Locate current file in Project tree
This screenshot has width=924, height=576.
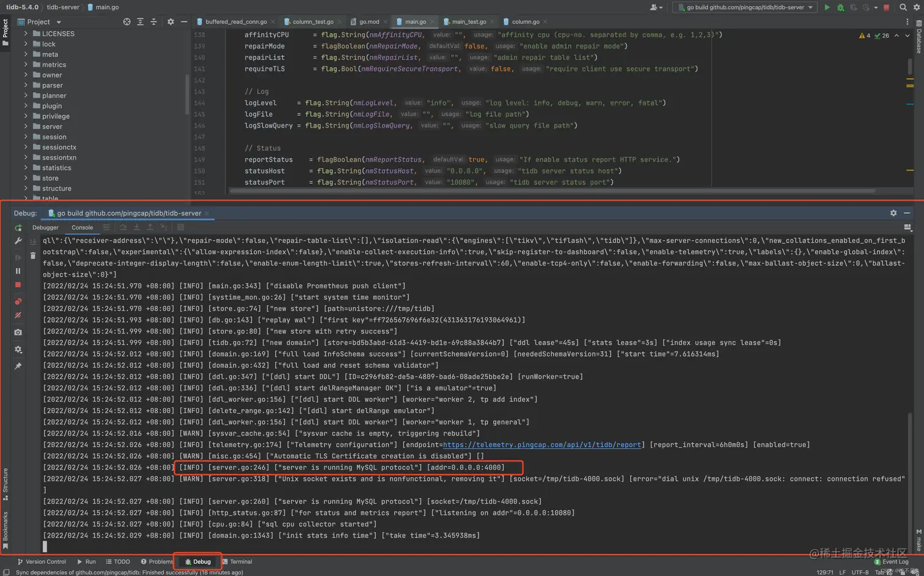tap(127, 21)
